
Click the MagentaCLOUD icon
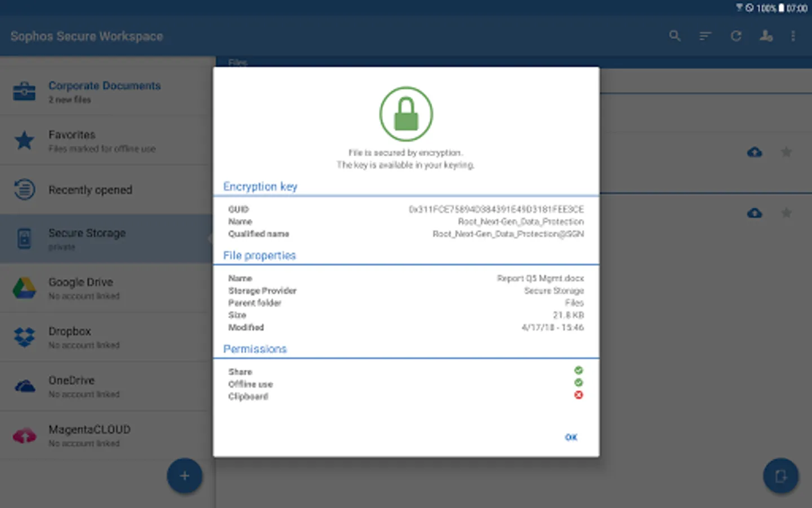pyautogui.click(x=24, y=436)
